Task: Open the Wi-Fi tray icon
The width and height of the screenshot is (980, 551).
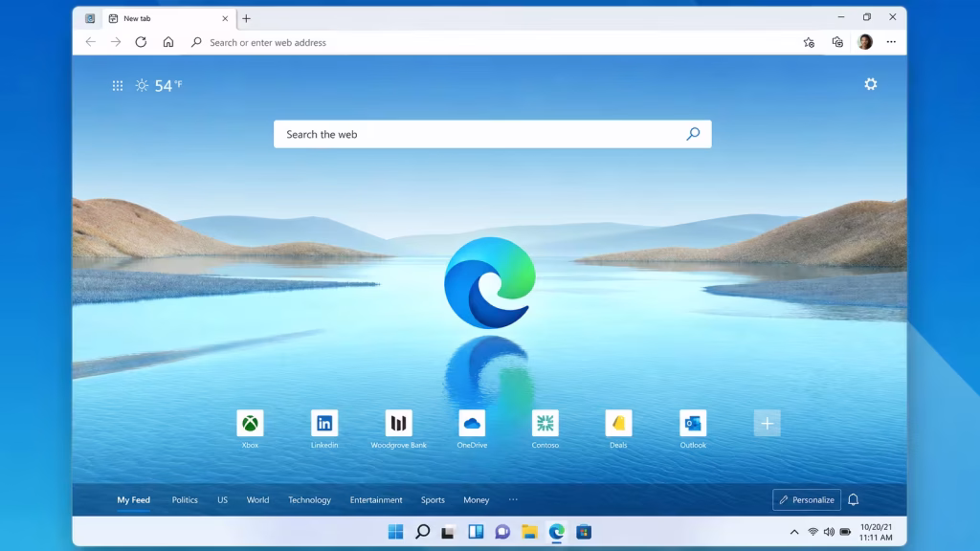Action: point(813,532)
